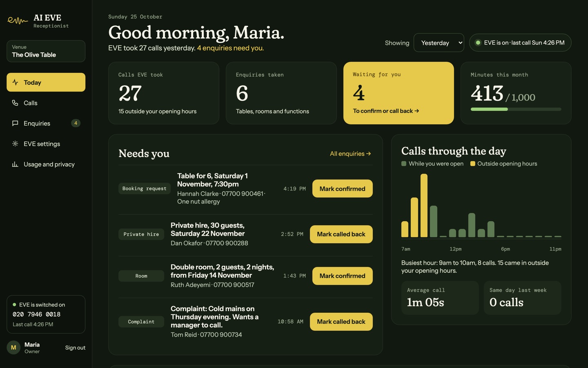
Task: Click the EVE is on last call status pill
Action: (520, 43)
